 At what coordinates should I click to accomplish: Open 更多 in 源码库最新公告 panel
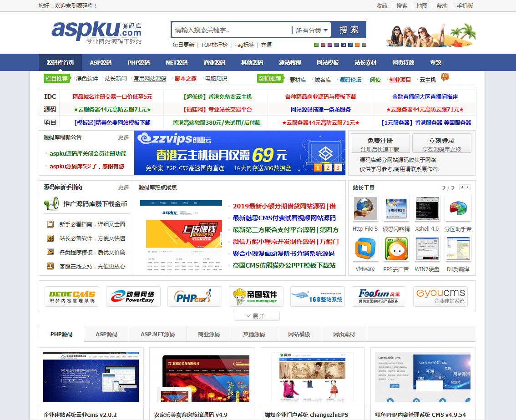[x=123, y=137]
